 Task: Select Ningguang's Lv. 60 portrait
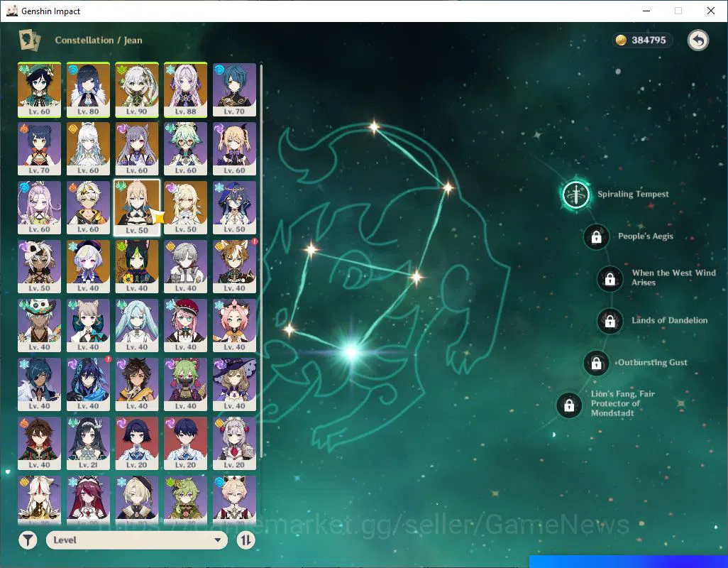pos(88,148)
